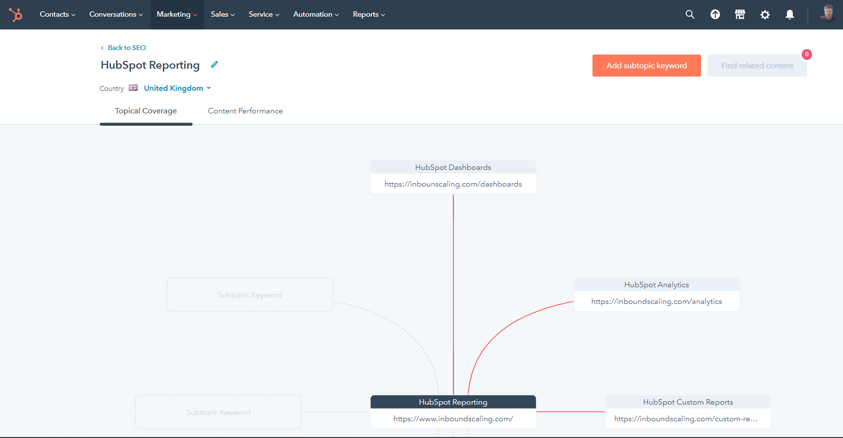Click the Country label text

tap(111, 88)
